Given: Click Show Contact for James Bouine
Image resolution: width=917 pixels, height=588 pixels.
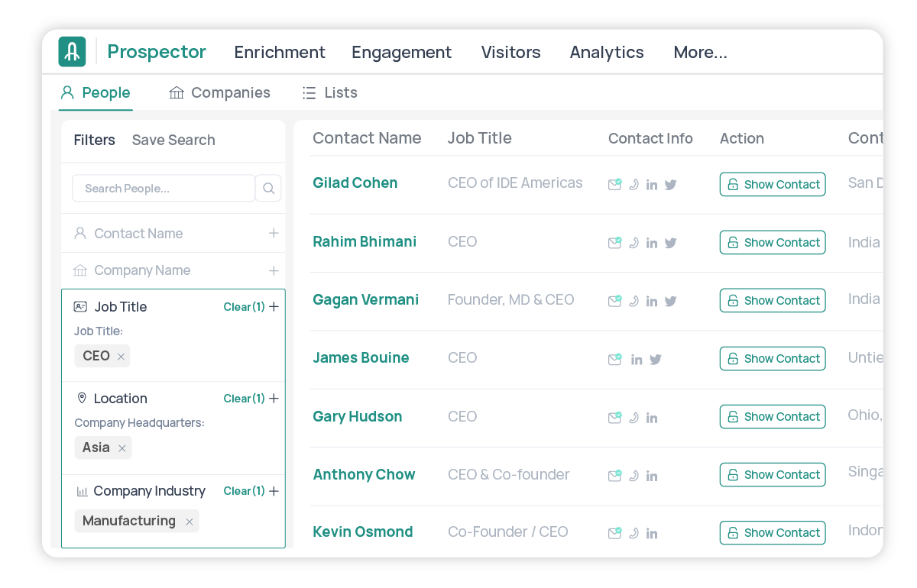Looking at the screenshot, I should (772, 358).
